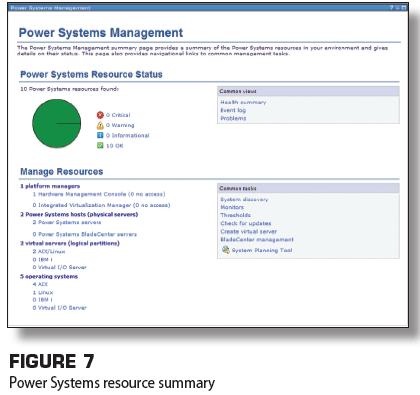Launch System Planning Tool link
420x395 pixels.
tap(262, 250)
